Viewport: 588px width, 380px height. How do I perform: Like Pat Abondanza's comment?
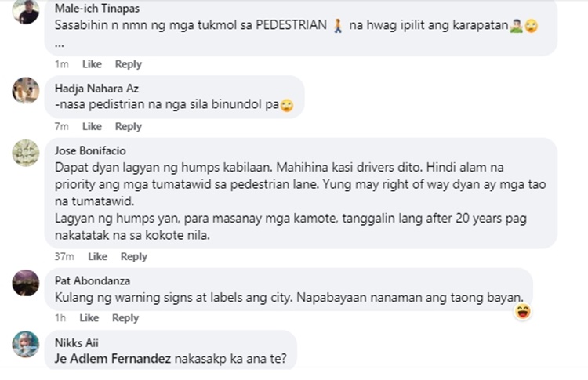pyautogui.click(x=89, y=318)
